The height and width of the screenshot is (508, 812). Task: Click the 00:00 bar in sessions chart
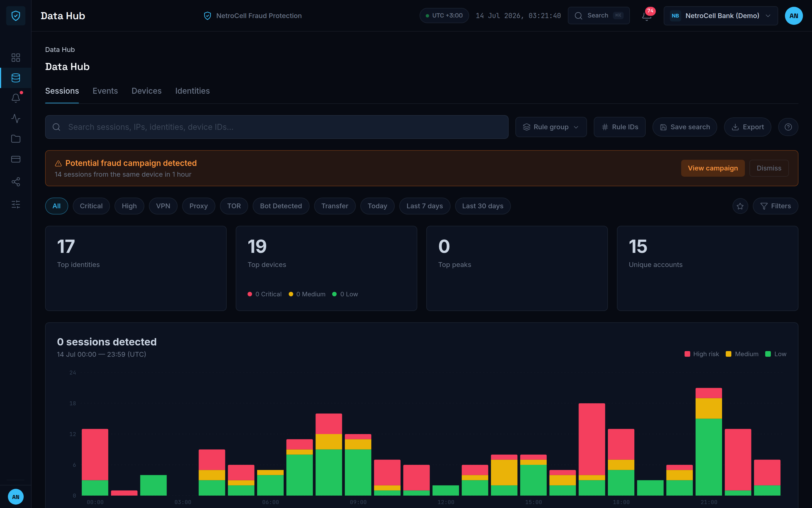coord(95,462)
